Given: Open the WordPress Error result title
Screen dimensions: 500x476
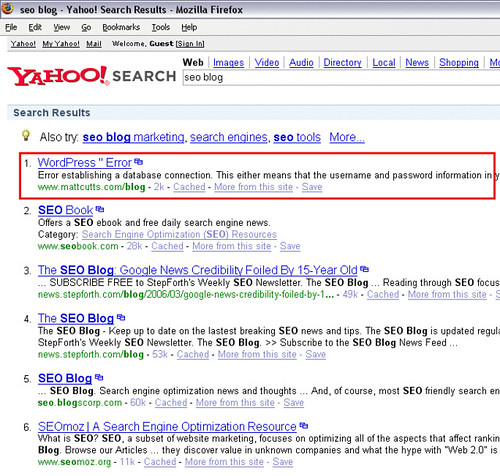Looking at the screenshot, I should tap(85, 163).
